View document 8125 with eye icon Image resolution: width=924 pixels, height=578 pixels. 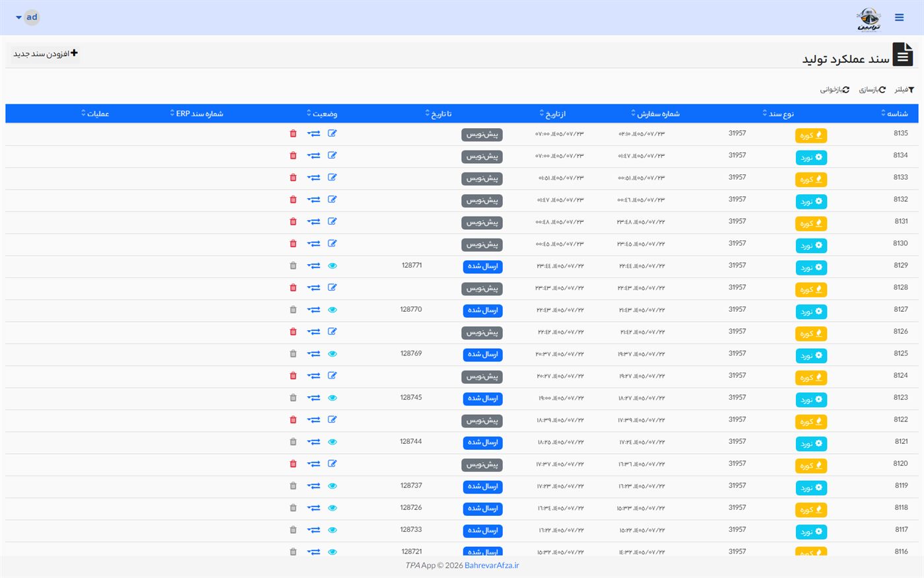click(x=332, y=353)
